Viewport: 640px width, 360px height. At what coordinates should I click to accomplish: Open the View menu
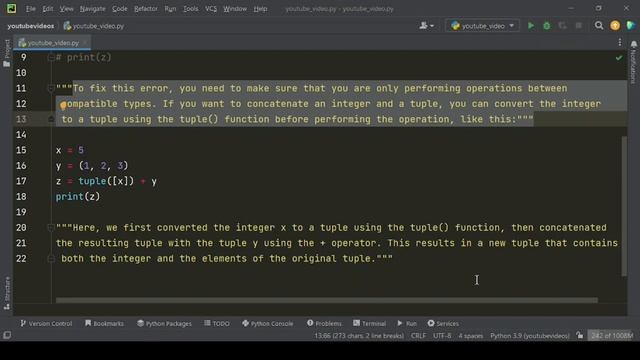point(67,9)
